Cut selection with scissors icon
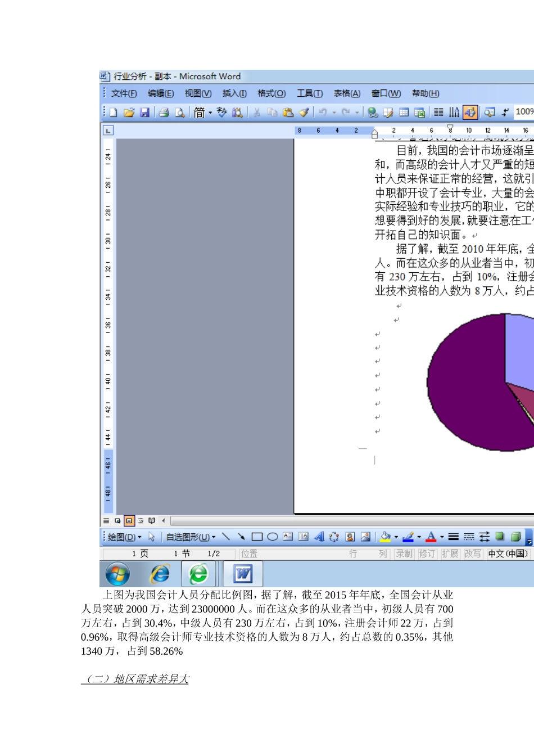The height and width of the screenshot is (756, 534). 257,112
